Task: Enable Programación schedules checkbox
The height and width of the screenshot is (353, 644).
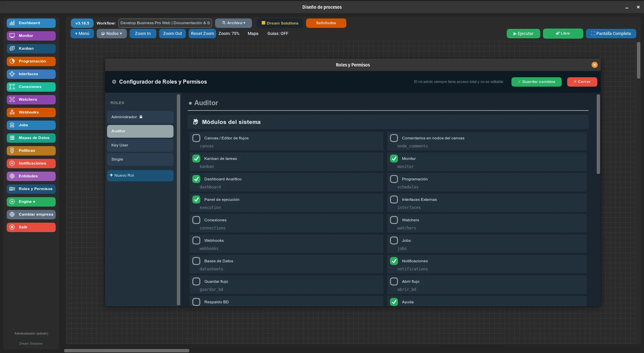Action: (x=394, y=179)
